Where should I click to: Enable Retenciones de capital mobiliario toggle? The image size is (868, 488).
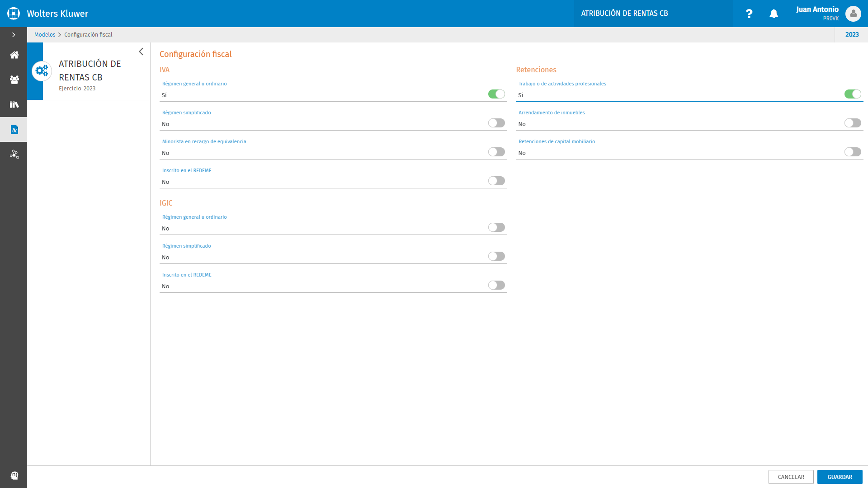point(853,152)
